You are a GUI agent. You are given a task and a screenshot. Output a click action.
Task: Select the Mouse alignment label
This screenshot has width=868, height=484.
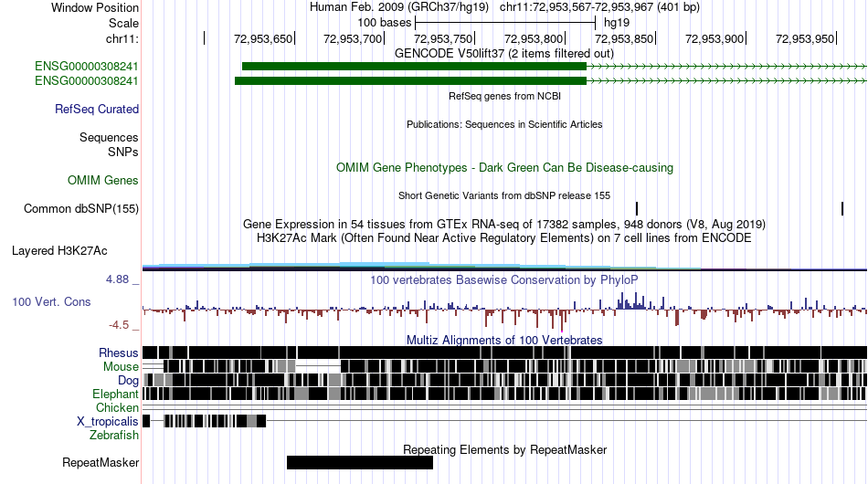[121, 367]
